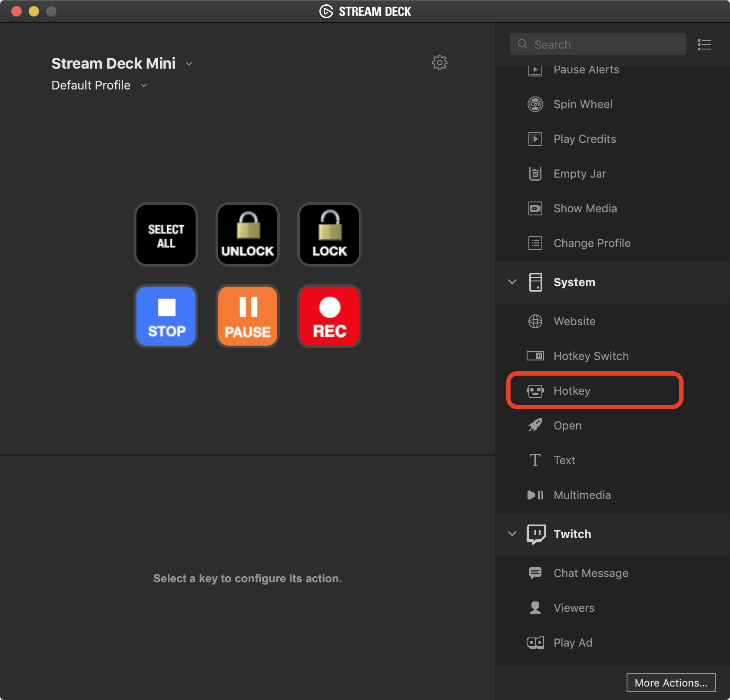Click the Play Credits action icon
730x700 pixels.
click(x=535, y=139)
